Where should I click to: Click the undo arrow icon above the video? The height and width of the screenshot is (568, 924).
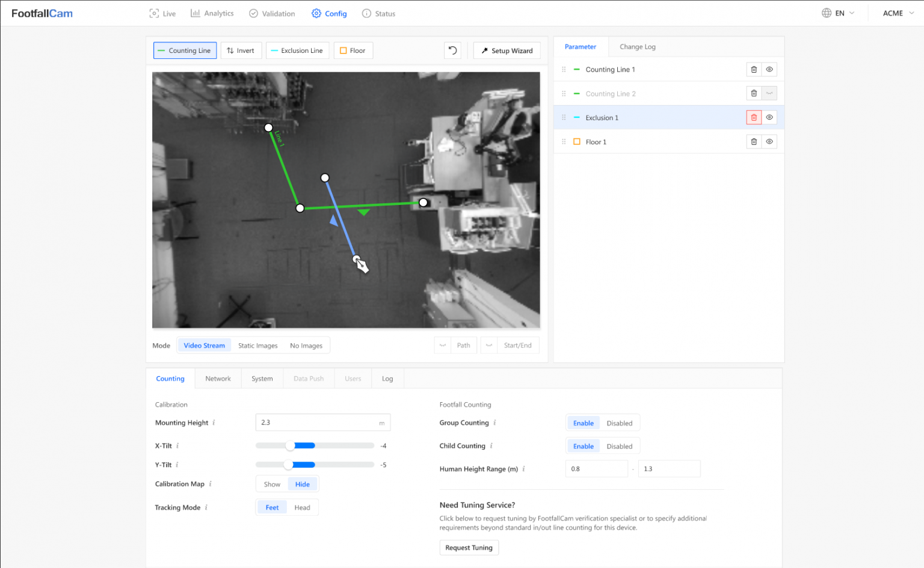pos(452,50)
